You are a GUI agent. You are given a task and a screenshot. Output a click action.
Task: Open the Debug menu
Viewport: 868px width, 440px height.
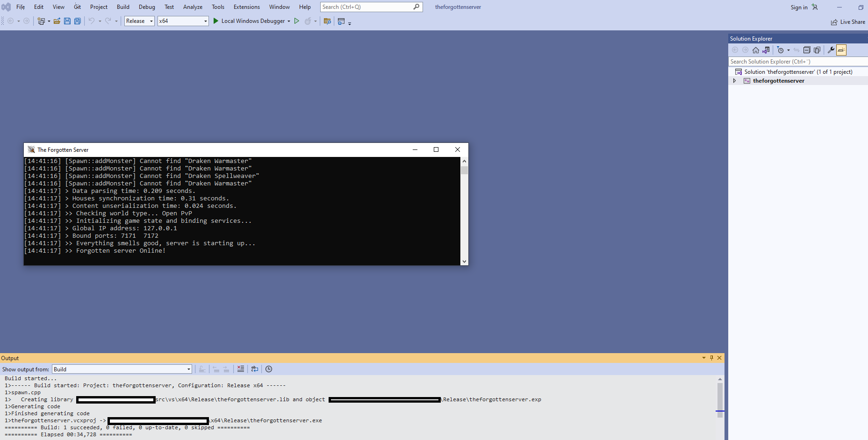tap(147, 7)
